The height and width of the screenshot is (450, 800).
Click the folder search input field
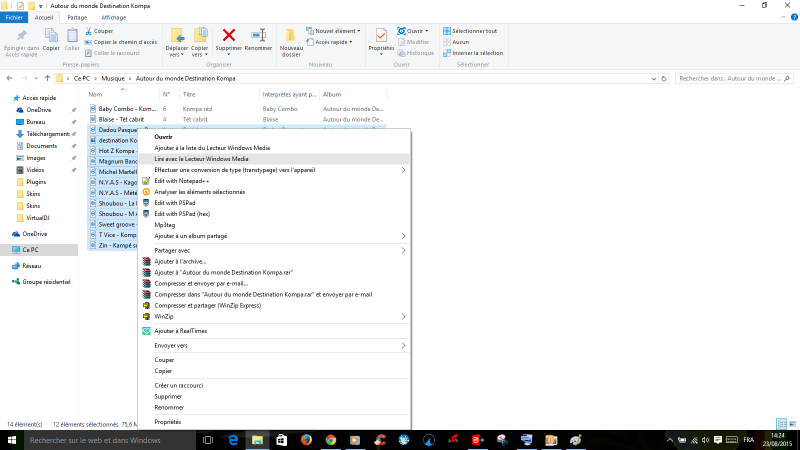click(730, 77)
